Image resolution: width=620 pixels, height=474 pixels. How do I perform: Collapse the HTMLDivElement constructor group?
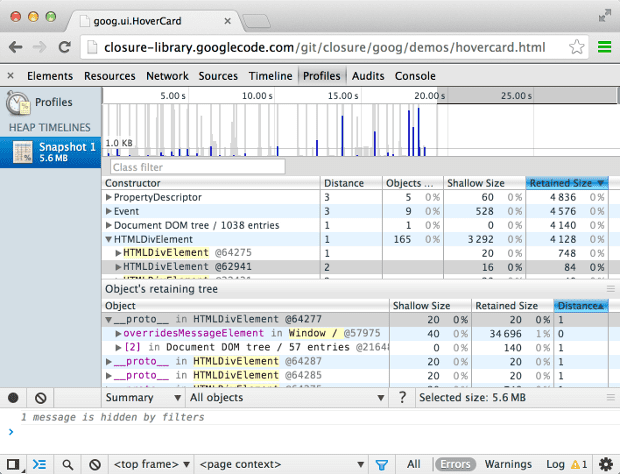tap(109, 240)
